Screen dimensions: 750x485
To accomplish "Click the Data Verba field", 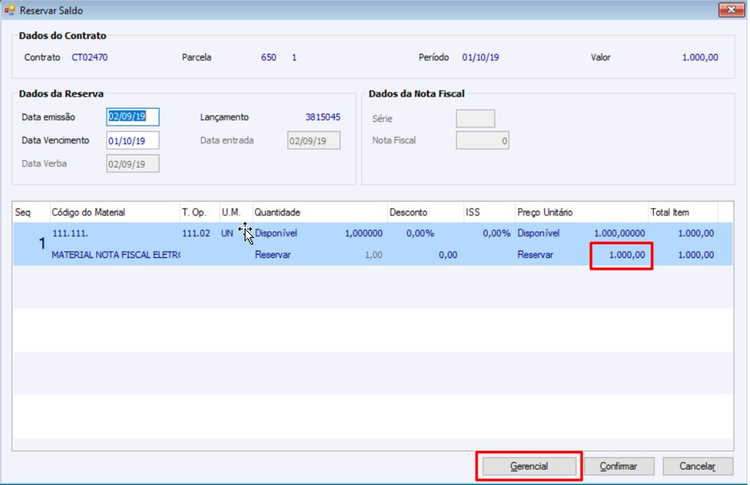I will pos(133,164).
